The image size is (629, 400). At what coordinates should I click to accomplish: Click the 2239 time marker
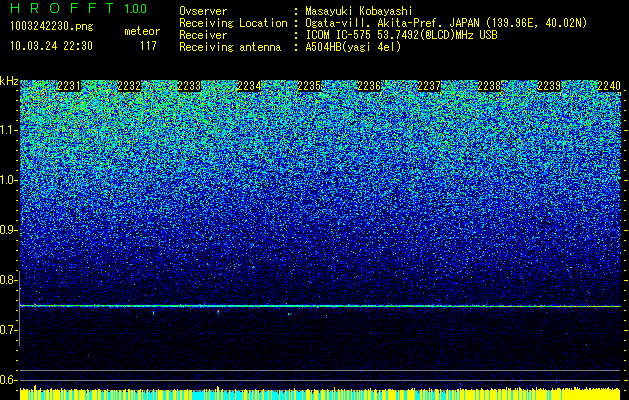[549, 86]
